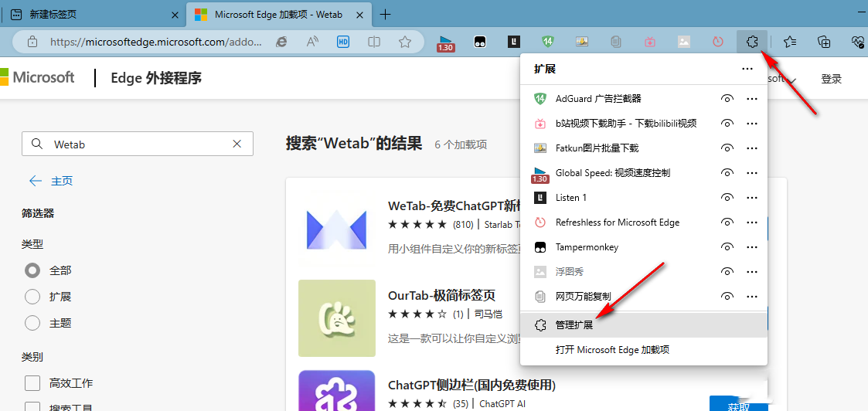
Task: Click the greyed picture extension icon in toolbar
Action: (x=684, y=42)
